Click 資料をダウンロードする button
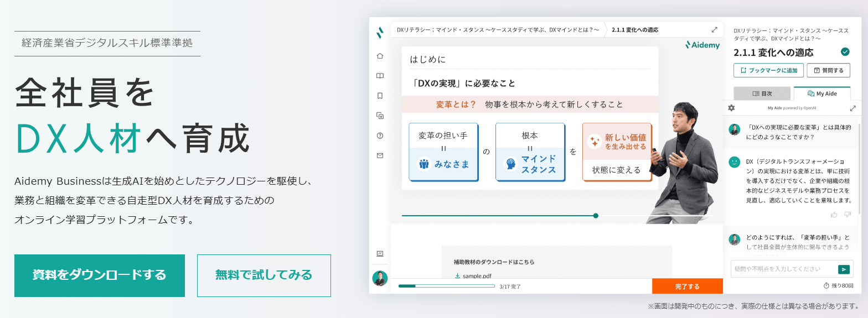 point(100,276)
